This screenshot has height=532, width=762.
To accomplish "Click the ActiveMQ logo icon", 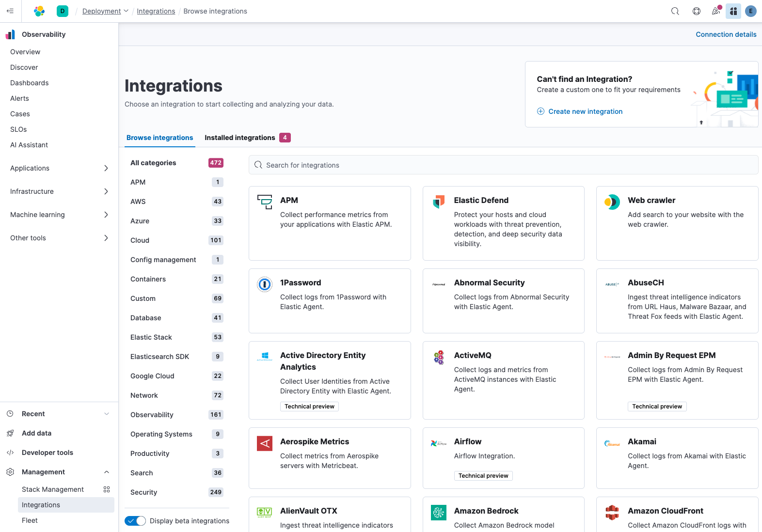I will click(439, 357).
